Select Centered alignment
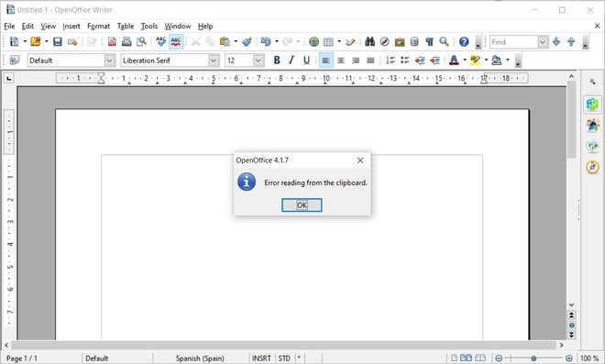This screenshot has width=605, height=364. coord(341,61)
